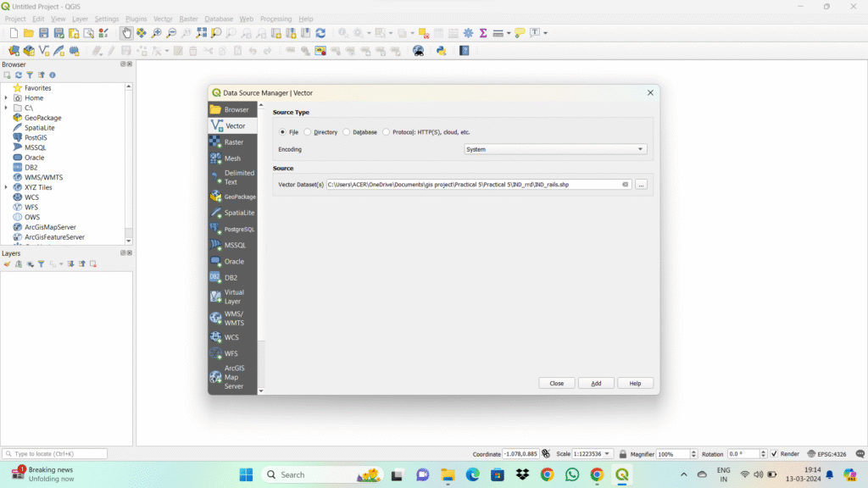Expand the Home tree node
868x488 pixels.
pos(6,98)
